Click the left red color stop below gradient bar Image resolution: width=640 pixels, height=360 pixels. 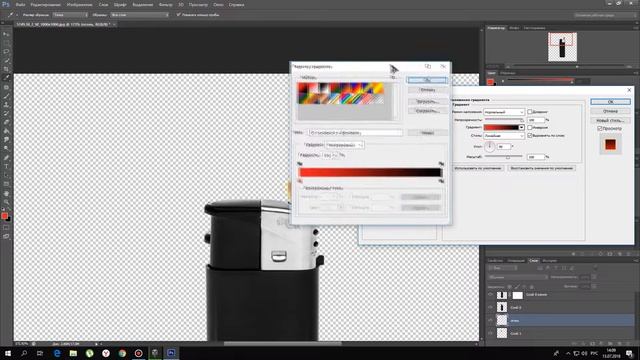[300, 180]
